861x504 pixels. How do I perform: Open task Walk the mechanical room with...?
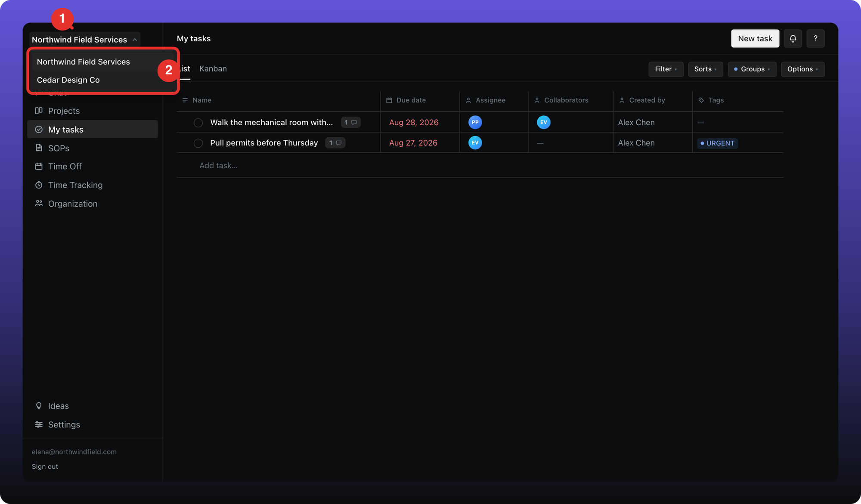point(271,123)
